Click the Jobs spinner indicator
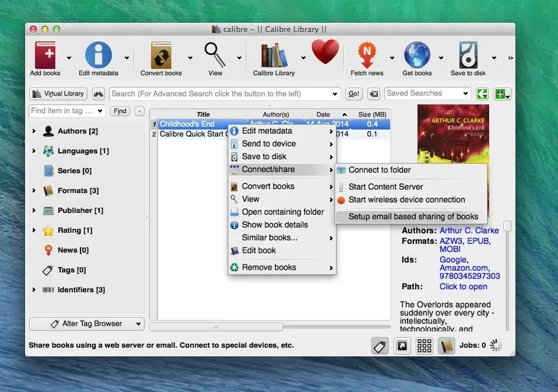558x392 pixels. (496, 345)
